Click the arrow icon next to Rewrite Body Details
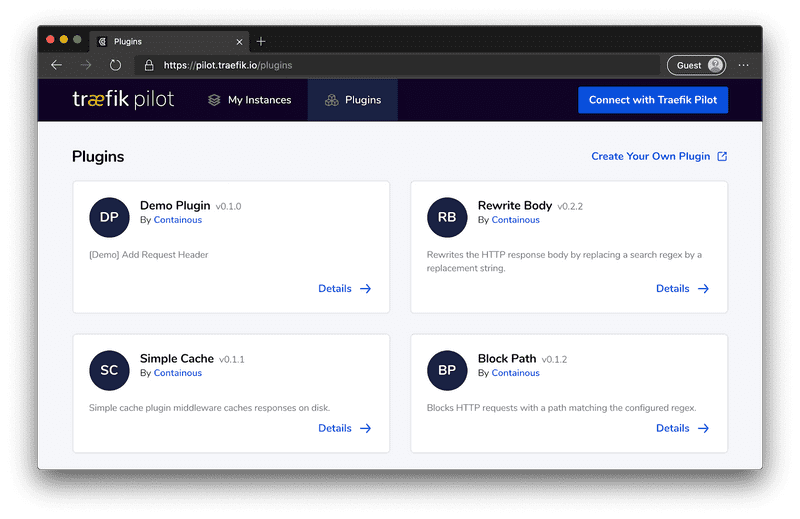This screenshot has width=800, height=519. click(x=703, y=289)
